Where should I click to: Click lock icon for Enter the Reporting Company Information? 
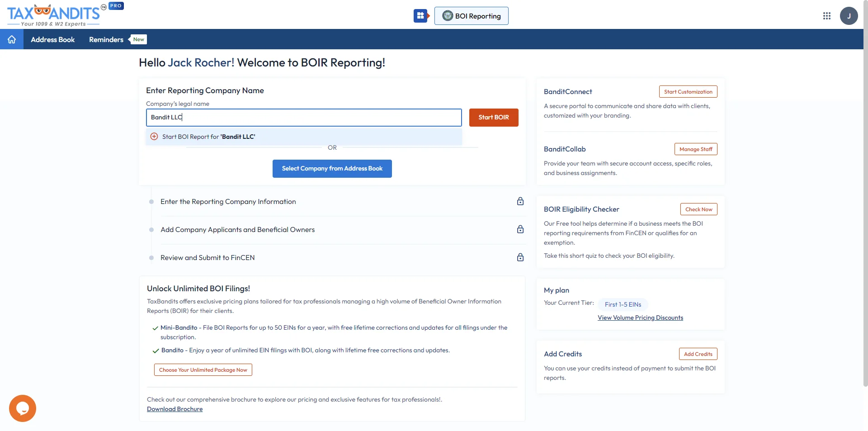(520, 201)
